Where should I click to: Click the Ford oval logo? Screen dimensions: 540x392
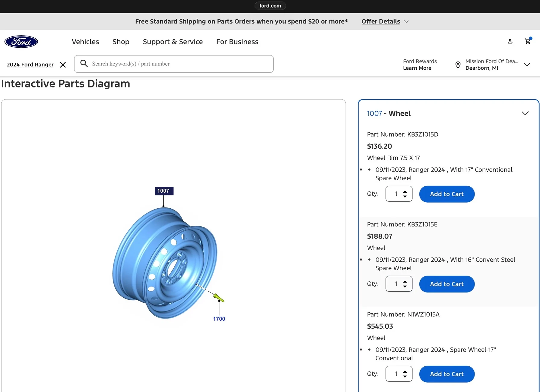[x=21, y=42]
